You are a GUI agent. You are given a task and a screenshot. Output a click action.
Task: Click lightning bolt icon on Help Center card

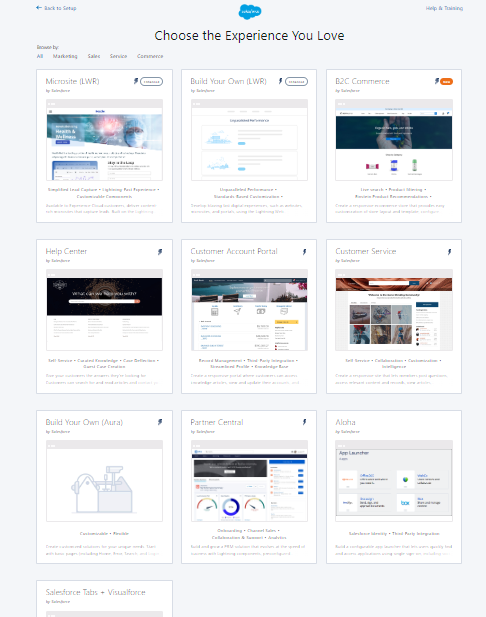[160, 252]
